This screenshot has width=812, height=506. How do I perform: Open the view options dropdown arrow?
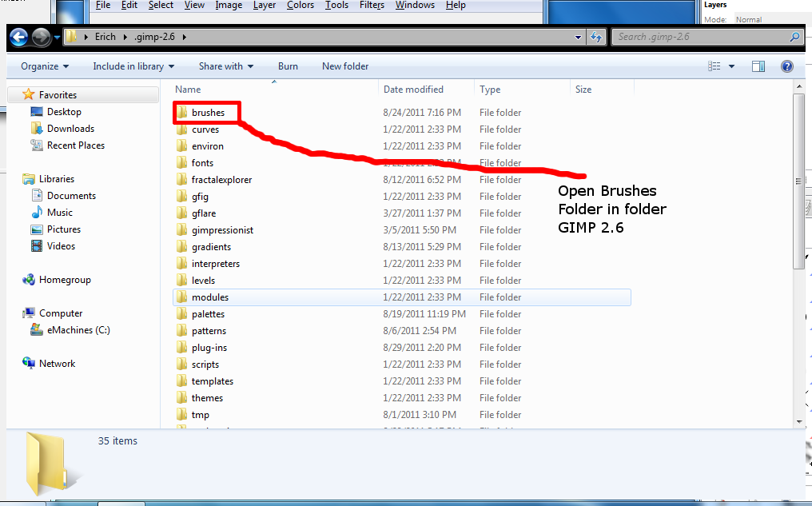click(x=732, y=66)
